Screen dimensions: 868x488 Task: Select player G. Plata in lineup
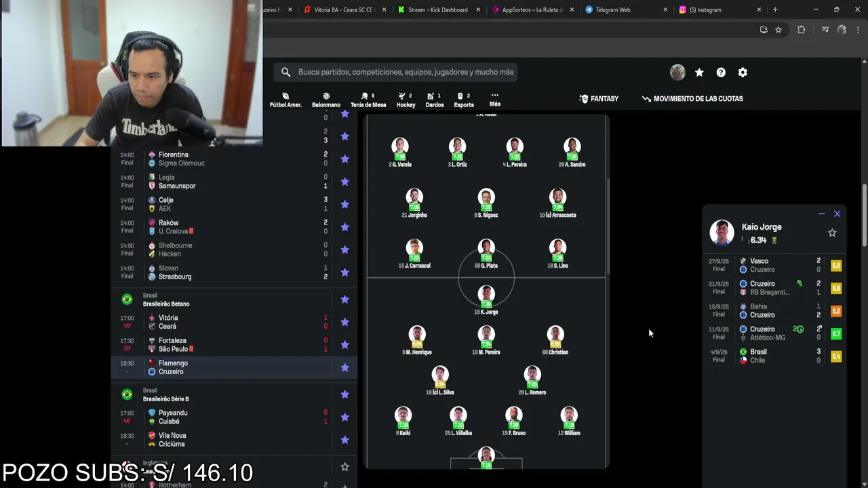(486, 254)
